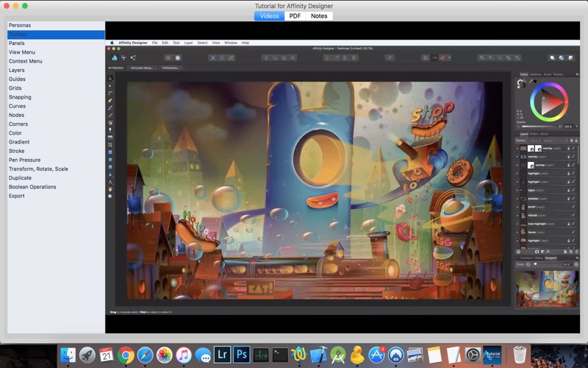Switch to the Draw Persona icon
The width and height of the screenshot is (588, 368).
115,57
